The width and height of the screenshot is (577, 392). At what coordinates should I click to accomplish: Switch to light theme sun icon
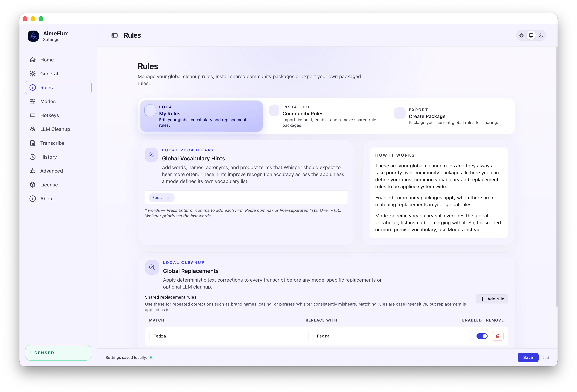(x=521, y=35)
